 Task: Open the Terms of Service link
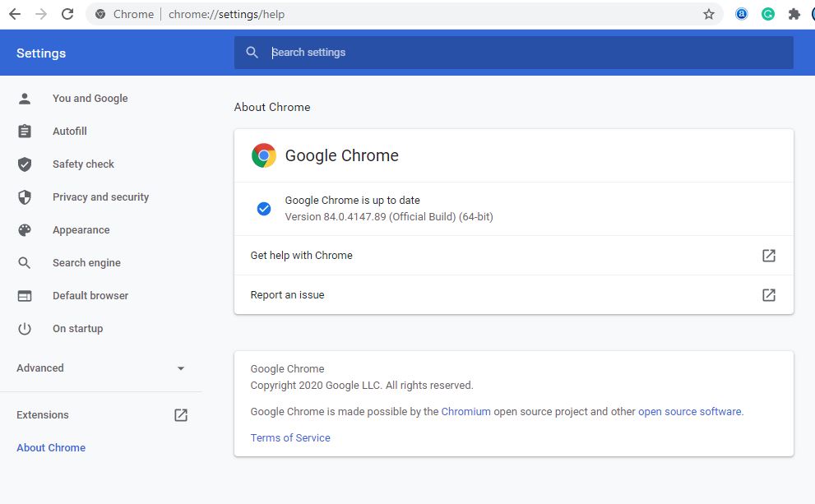click(290, 437)
